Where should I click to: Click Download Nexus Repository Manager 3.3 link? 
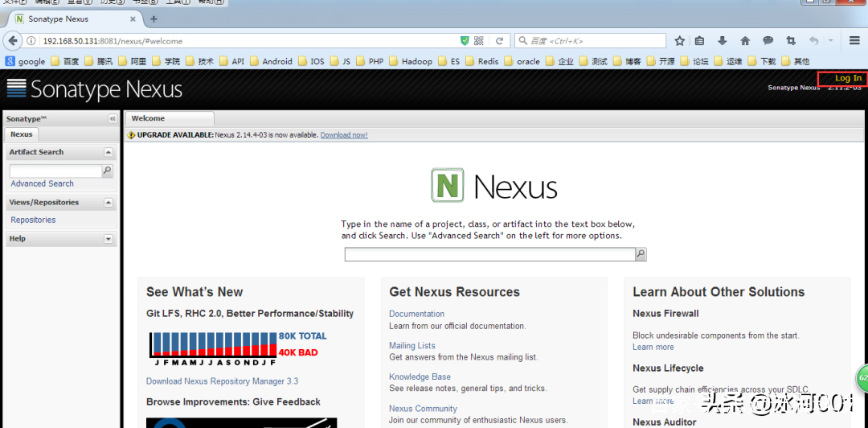coord(222,381)
